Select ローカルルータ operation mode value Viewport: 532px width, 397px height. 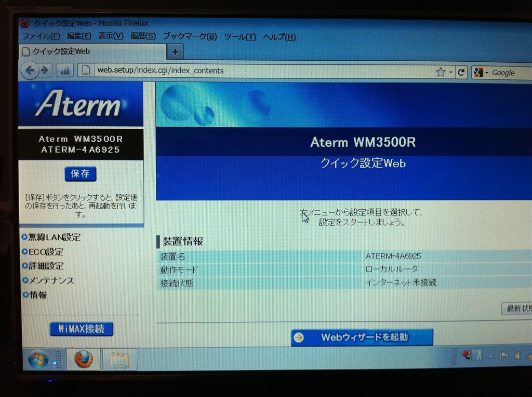[x=392, y=269]
